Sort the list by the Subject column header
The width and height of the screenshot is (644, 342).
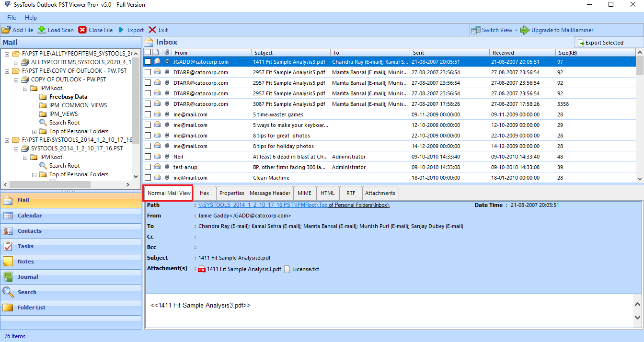coord(291,53)
